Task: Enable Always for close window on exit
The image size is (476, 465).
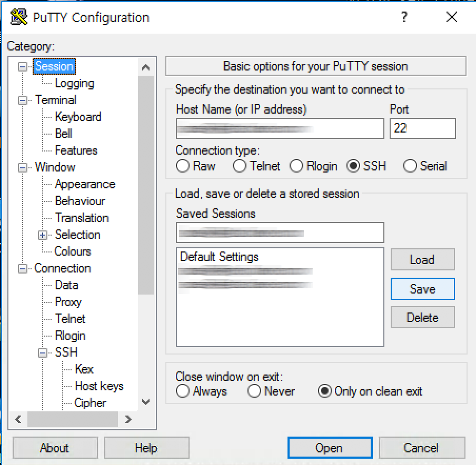Action: [183, 391]
